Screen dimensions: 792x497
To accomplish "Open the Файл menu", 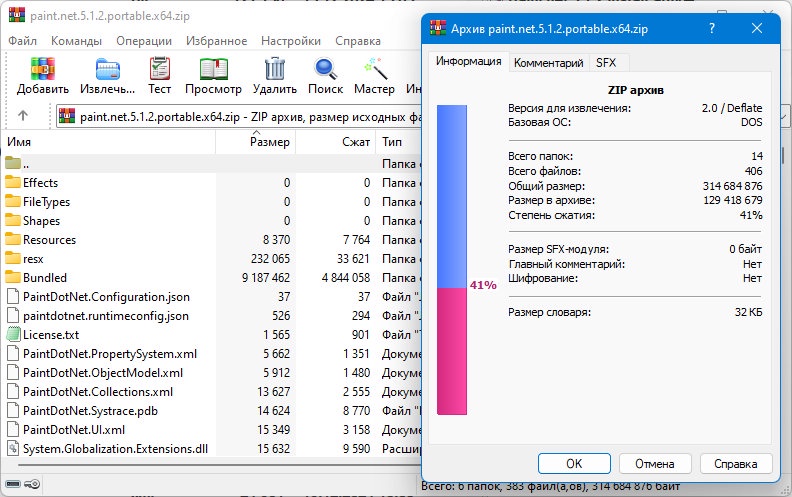I will 22,41.
